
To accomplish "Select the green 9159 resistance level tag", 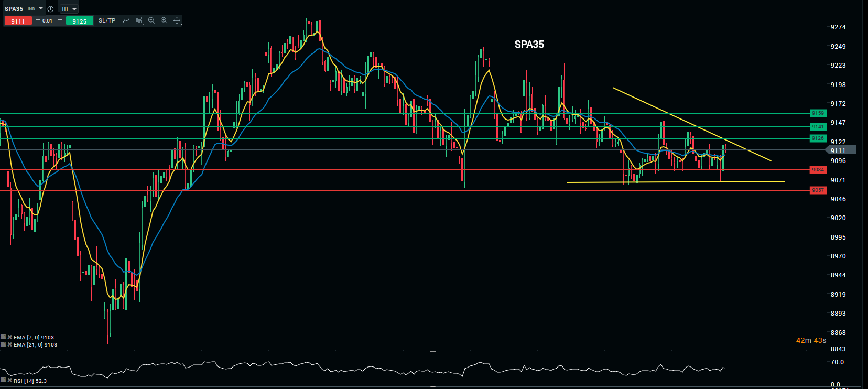I will coord(818,113).
